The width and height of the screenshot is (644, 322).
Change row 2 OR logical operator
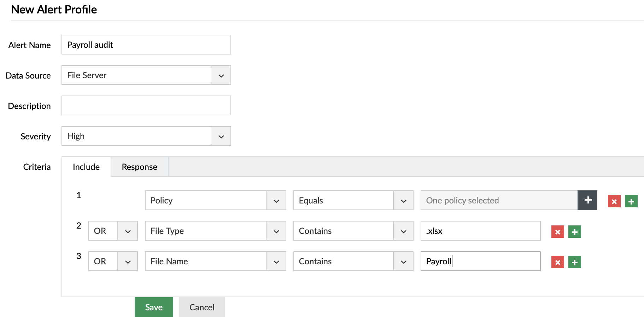click(x=113, y=231)
